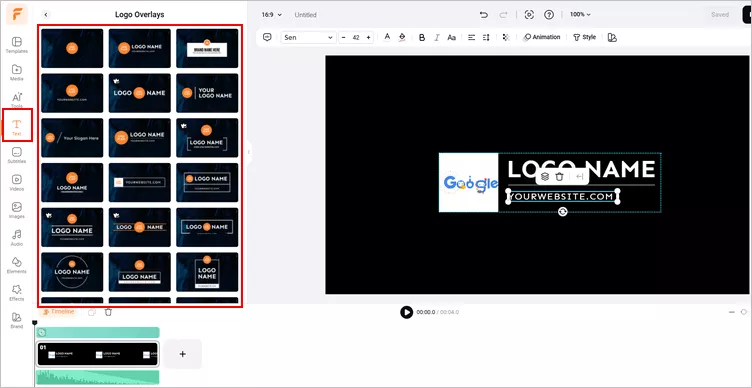Open the help question mark icon

pos(549,15)
